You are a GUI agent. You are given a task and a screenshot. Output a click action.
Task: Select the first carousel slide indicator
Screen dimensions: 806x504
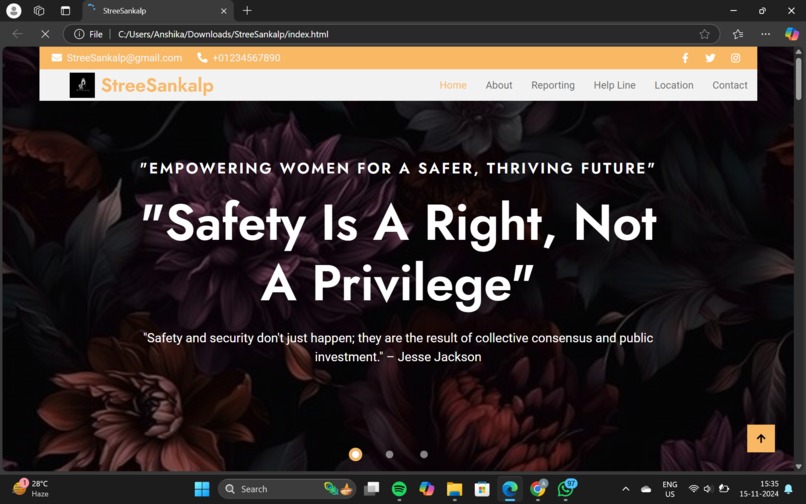pos(355,455)
